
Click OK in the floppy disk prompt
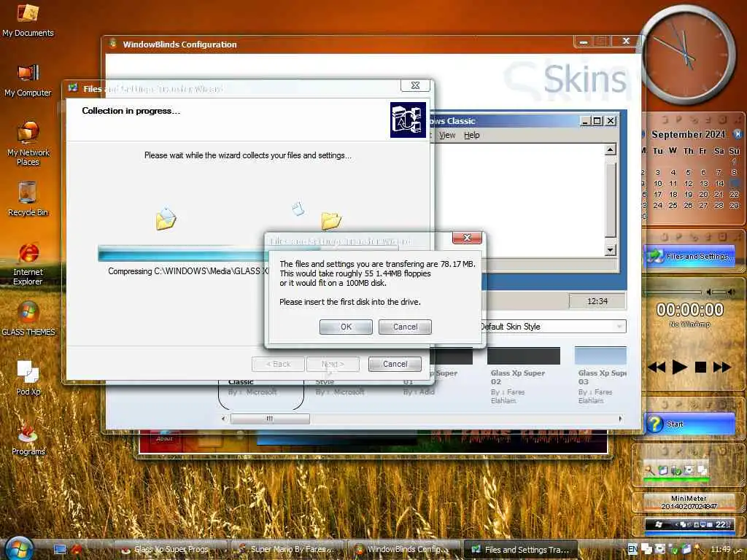[346, 327]
